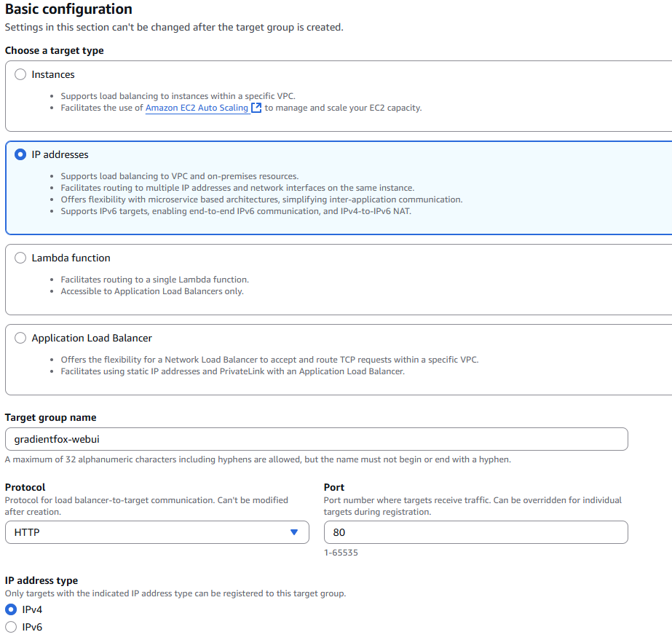
Task: Click the Lambda card text about single Lambda function
Action: point(154,280)
